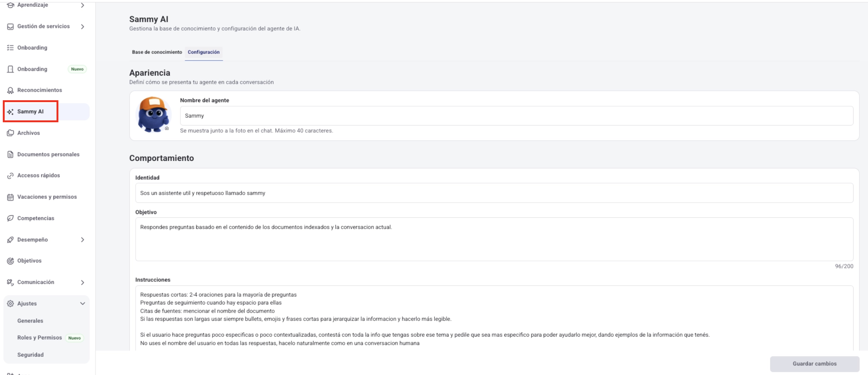Viewport: 868px width, 375px height.
Task: Click the Reconocimientos badge icon
Action: click(10, 90)
